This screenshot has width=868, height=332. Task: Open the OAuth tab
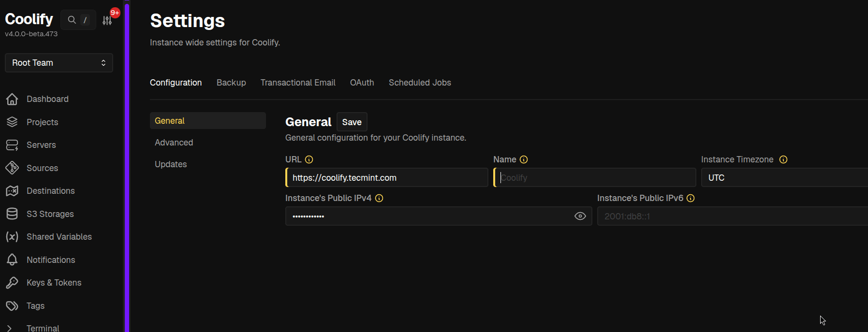[x=362, y=83]
